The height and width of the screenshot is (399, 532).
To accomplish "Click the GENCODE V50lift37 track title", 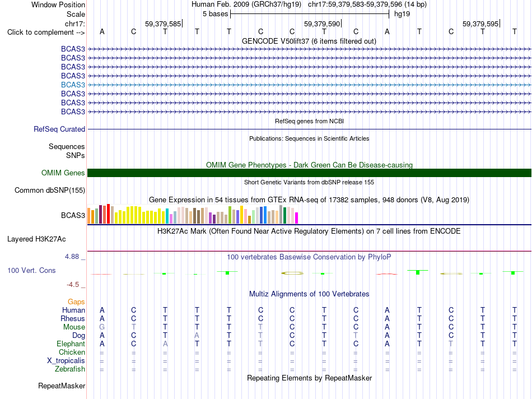I will tap(309, 41).
